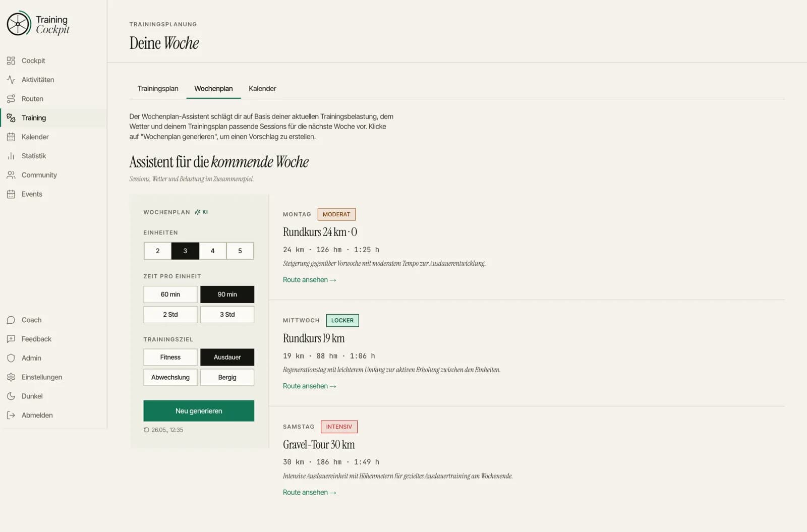Click the Admin shield icon
Screen dimensions: 807x532
coord(11,358)
